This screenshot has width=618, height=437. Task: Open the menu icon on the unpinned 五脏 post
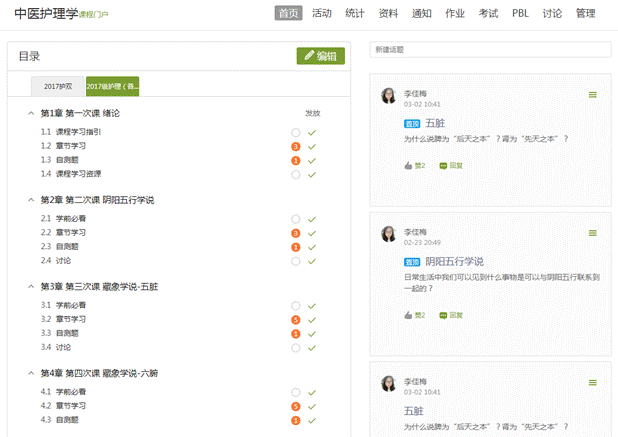tap(592, 383)
